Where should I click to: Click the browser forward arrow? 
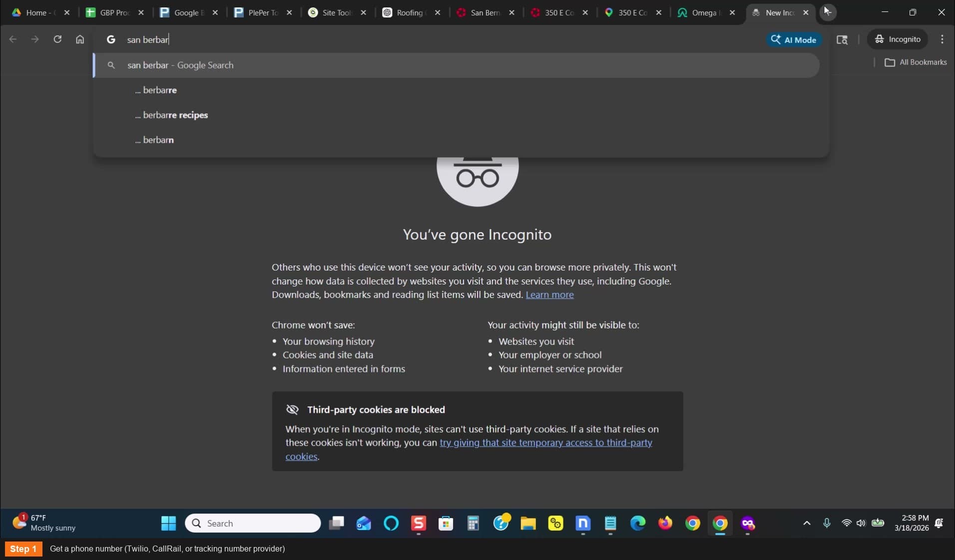[35, 39]
